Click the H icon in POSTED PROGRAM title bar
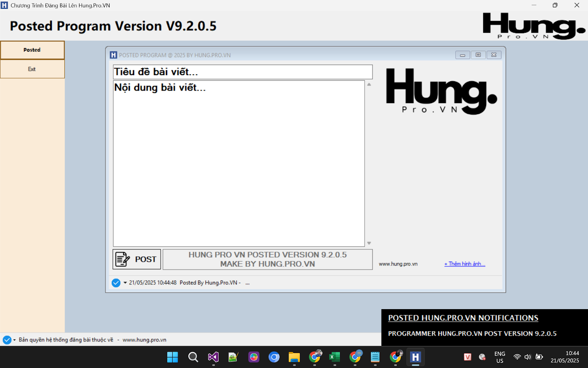The width and height of the screenshot is (588, 368). (114, 55)
